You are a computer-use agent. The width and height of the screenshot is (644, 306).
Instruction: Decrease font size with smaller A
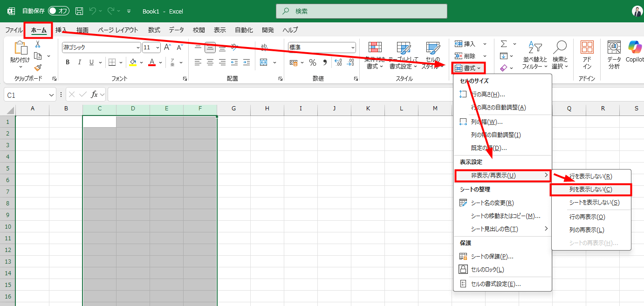[179, 47]
